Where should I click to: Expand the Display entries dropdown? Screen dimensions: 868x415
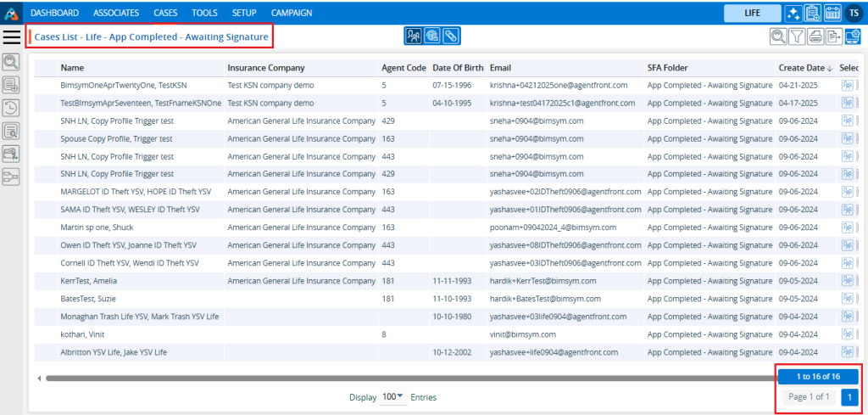point(393,397)
